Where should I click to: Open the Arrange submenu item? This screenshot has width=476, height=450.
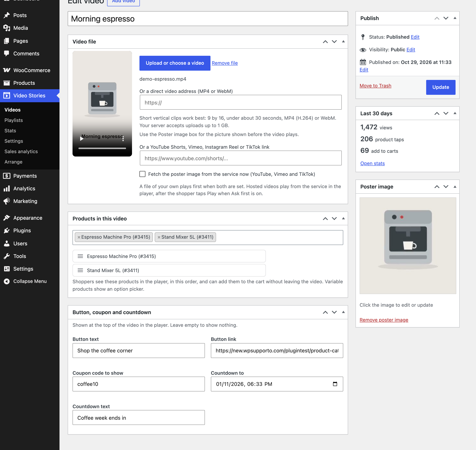(13, 162)
